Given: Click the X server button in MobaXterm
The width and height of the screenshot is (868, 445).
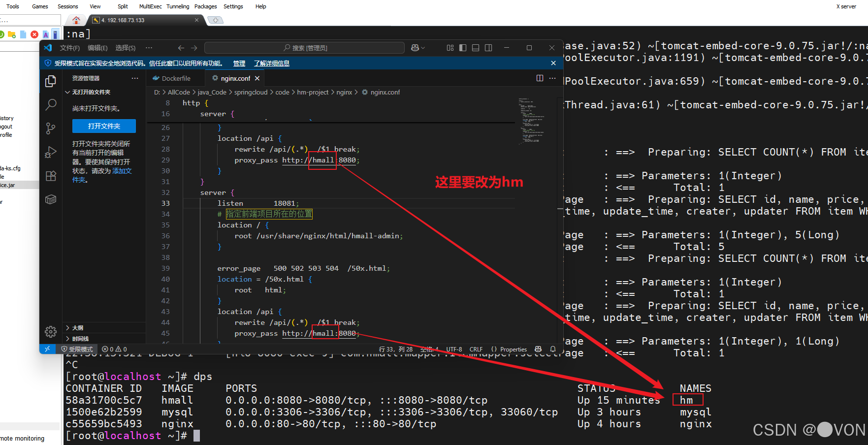Looking at the screenshot, I should coord(846,6).
